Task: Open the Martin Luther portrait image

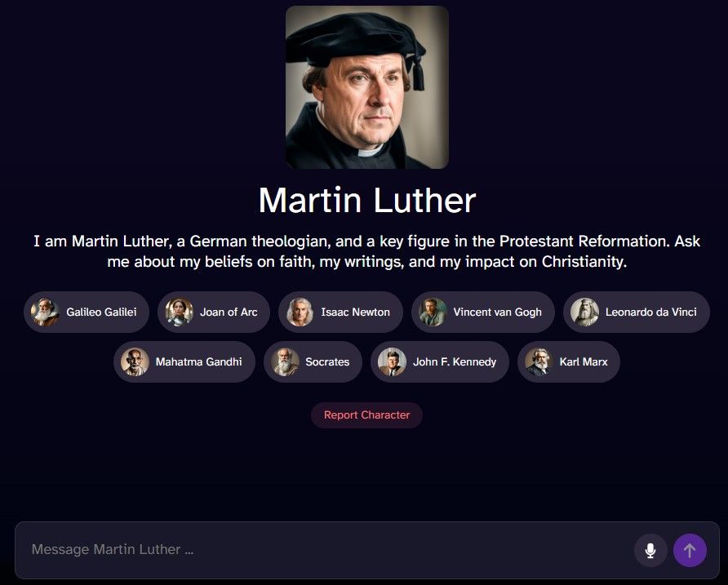Action: point(366,87)
